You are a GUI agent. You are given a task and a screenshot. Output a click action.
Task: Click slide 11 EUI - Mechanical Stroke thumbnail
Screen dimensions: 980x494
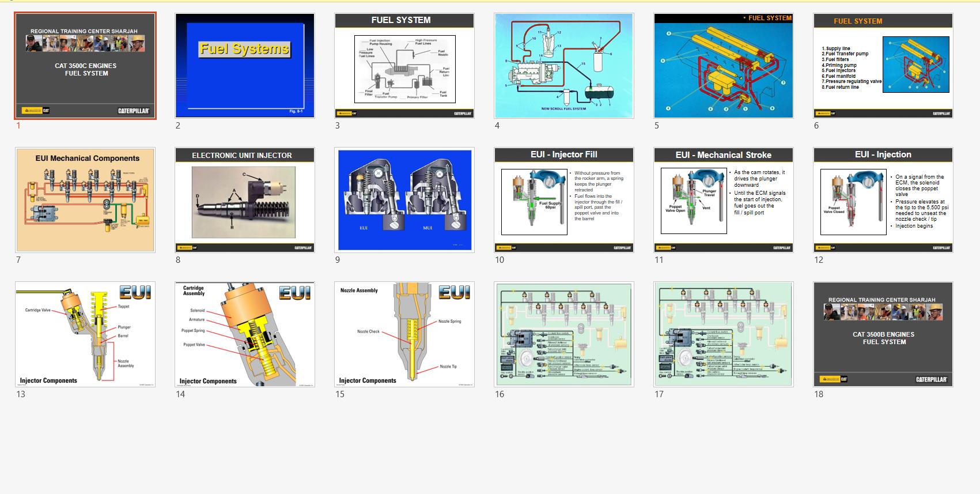coord(724,200)
